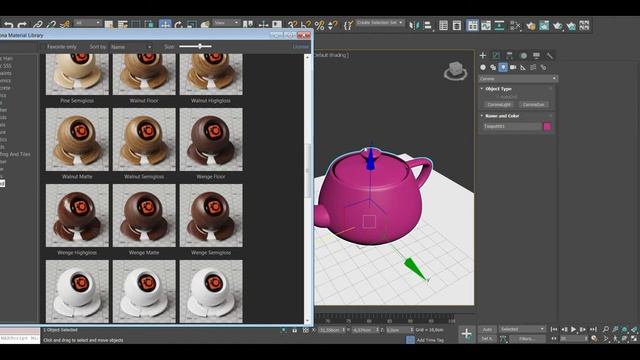The width and height of the screenshot is (640, 360).
Task: Switch to the Modify panel tab
Action: [x=496, y=55]
